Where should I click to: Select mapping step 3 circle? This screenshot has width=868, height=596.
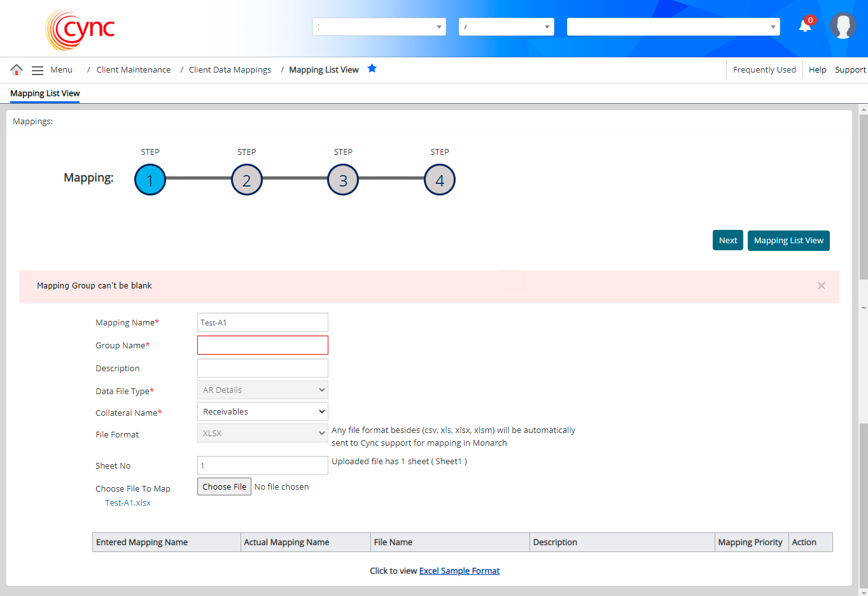pos(343,180)
